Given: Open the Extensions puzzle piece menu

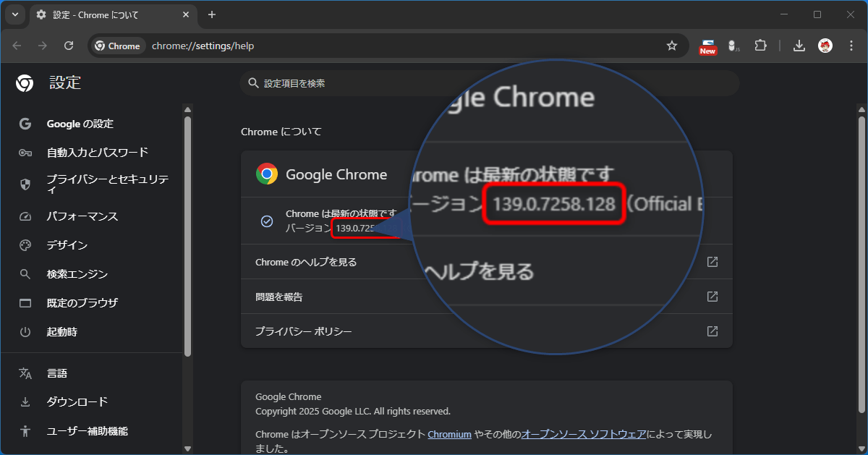Looking at the screenshot, I should (x=760, y=46).
